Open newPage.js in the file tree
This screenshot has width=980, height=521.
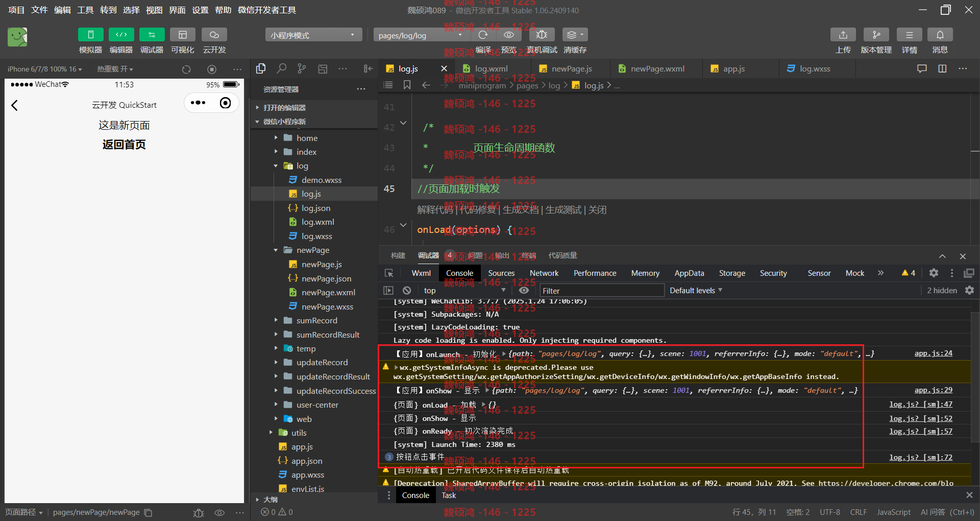coord(322,265)
